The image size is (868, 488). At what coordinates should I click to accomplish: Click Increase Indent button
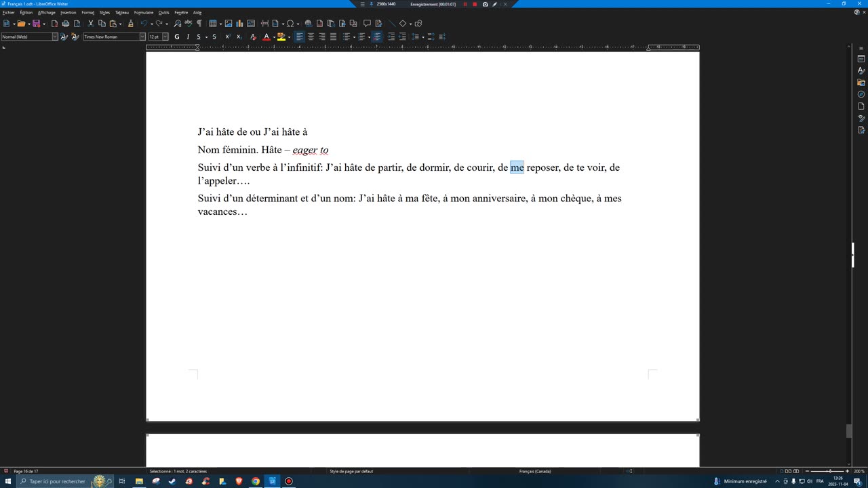(391, 37)
